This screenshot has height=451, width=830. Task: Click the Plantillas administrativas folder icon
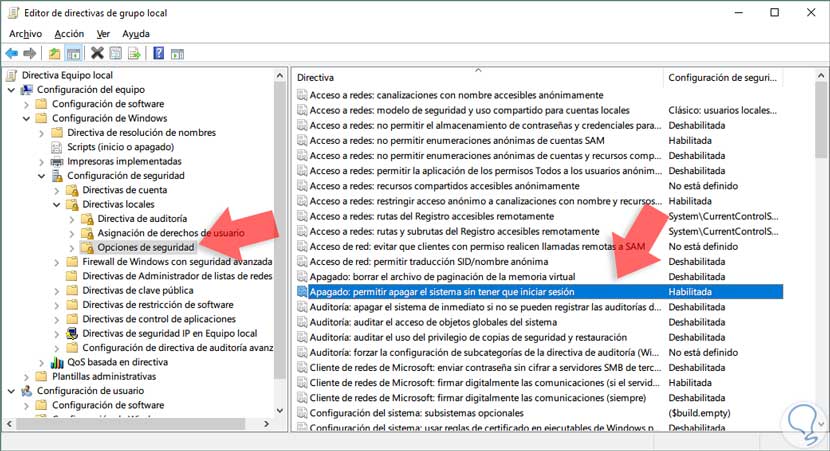pos(41,376)
